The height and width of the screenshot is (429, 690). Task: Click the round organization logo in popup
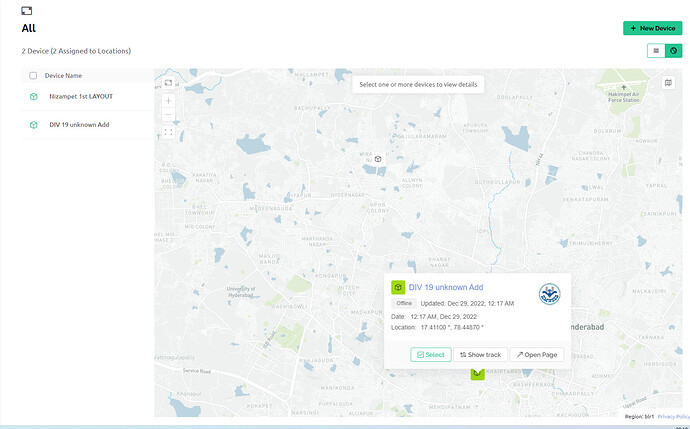(x=550, y=294)
